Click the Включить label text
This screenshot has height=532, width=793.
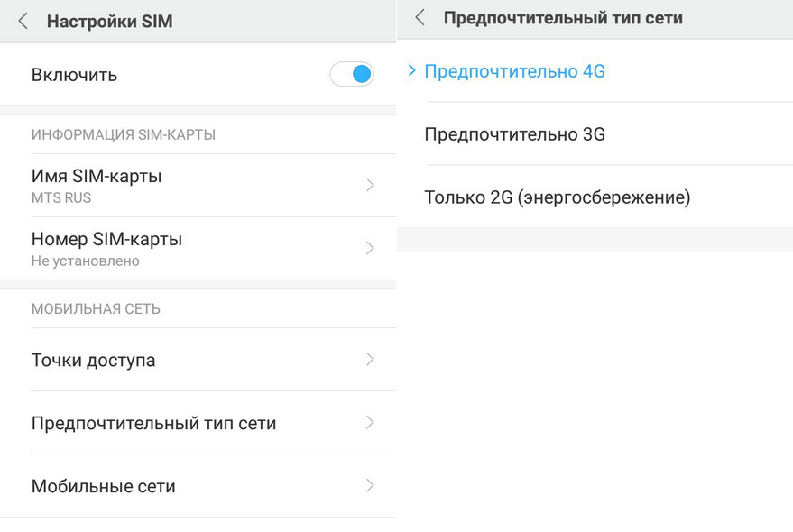[x=74, y=75]
